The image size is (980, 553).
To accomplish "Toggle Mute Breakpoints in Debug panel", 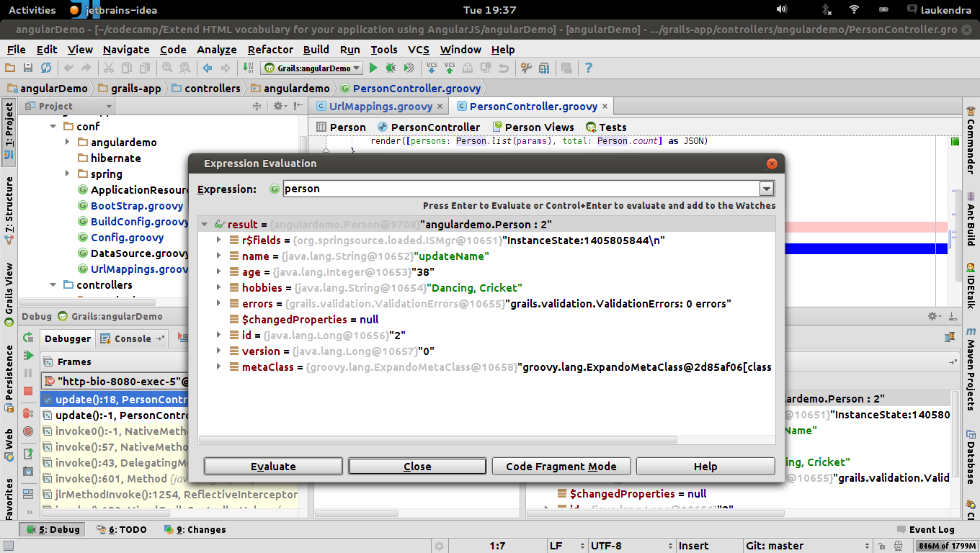I will point(28,431).
